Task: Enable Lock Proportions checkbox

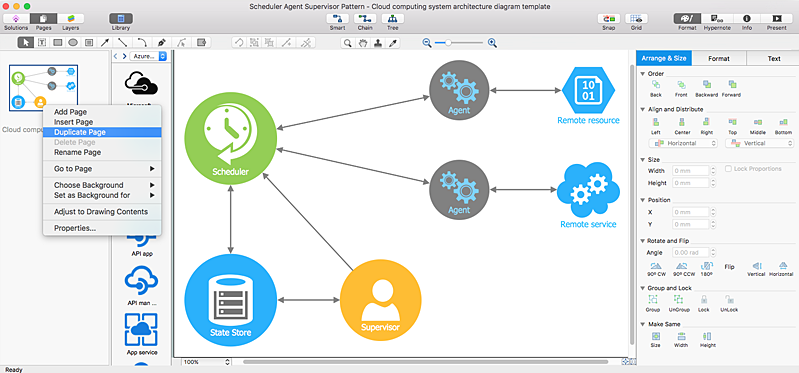Action: 729,169
